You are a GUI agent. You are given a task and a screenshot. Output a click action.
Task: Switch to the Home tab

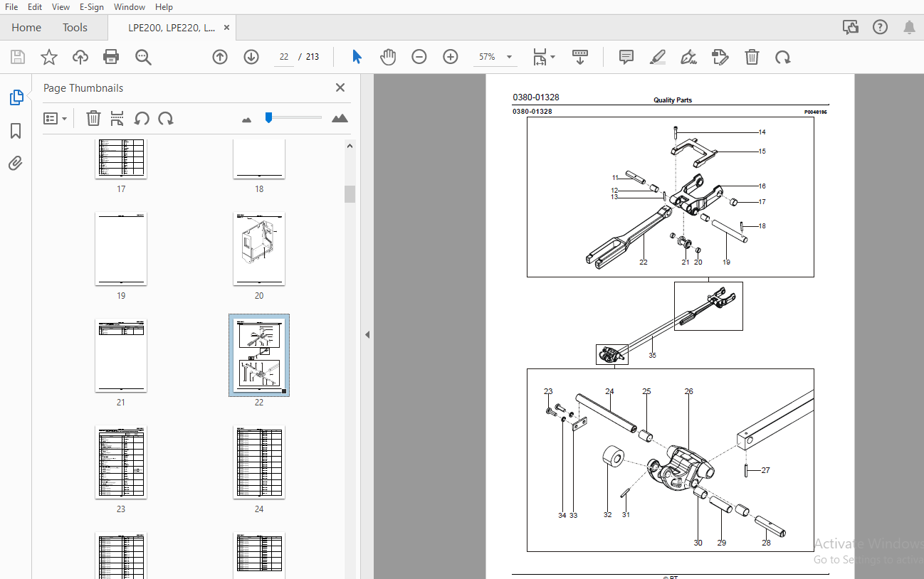point(26,28)
